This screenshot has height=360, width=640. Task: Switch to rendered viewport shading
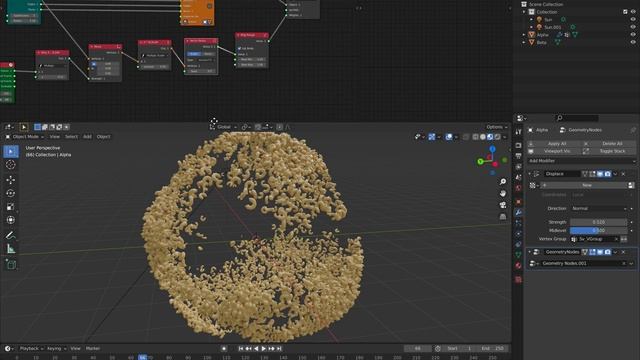(x=498, y=137)
